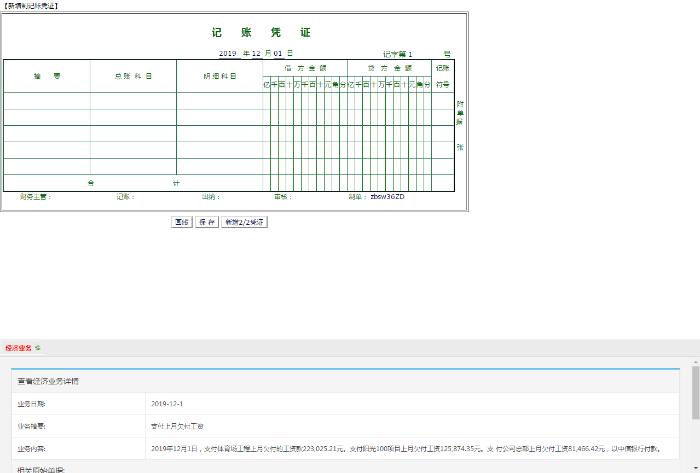The height and width of the screenshot is (473, 700).
Task: Click first row of 贷方金额 amount area
Action: (389, 101)
